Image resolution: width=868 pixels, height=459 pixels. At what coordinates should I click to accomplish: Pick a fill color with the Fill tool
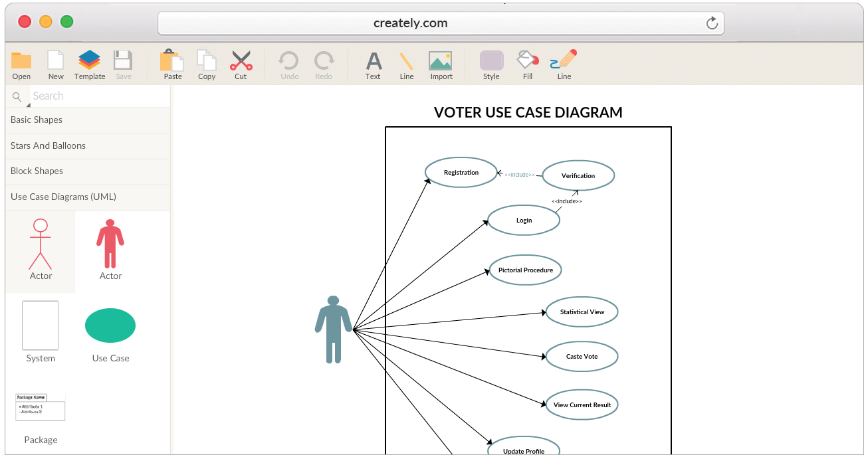(527, 63)
